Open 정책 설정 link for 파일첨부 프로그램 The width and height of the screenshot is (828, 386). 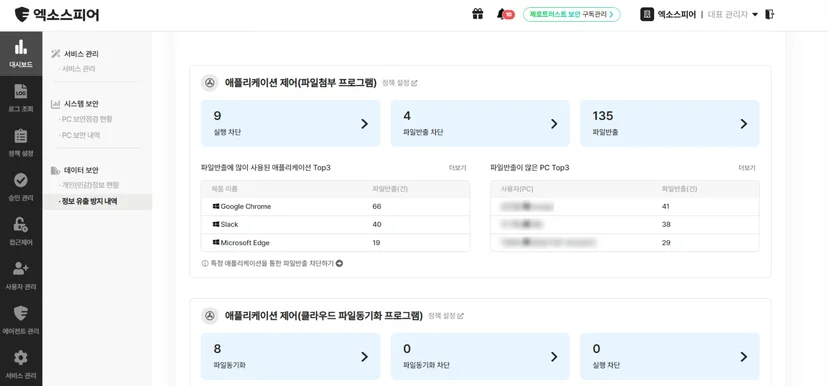tap(400, 83)
